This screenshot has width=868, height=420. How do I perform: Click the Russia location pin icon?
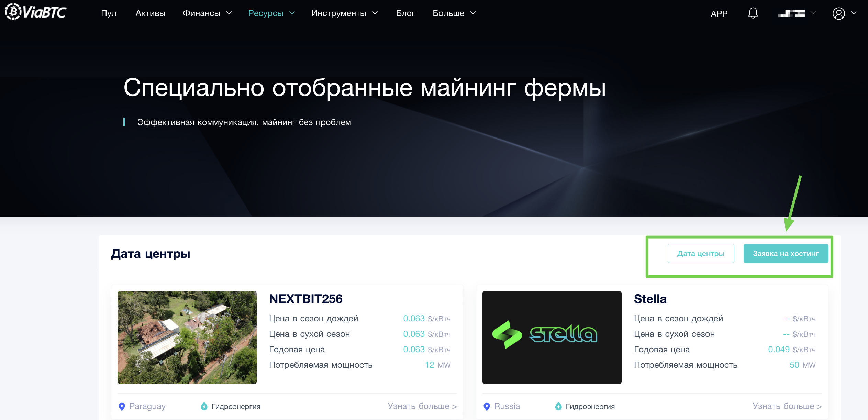point(487,407)
